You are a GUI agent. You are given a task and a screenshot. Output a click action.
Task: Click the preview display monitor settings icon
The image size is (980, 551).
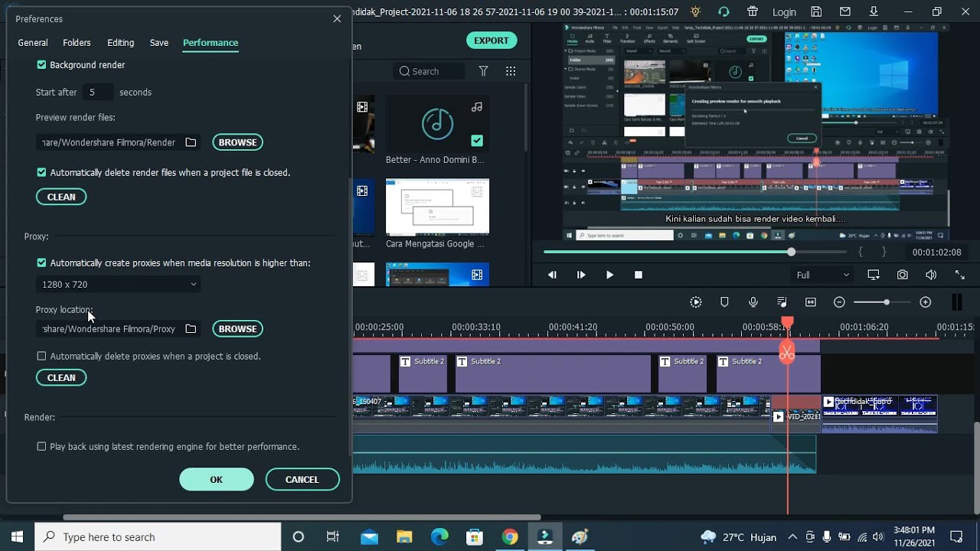pyautogui.click(x=874, y=275)
